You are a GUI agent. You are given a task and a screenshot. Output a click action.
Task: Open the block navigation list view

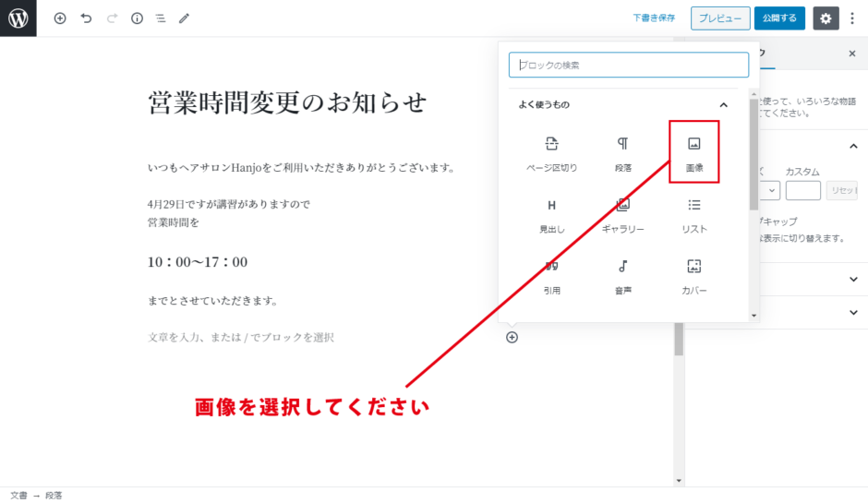pos(160,18)
